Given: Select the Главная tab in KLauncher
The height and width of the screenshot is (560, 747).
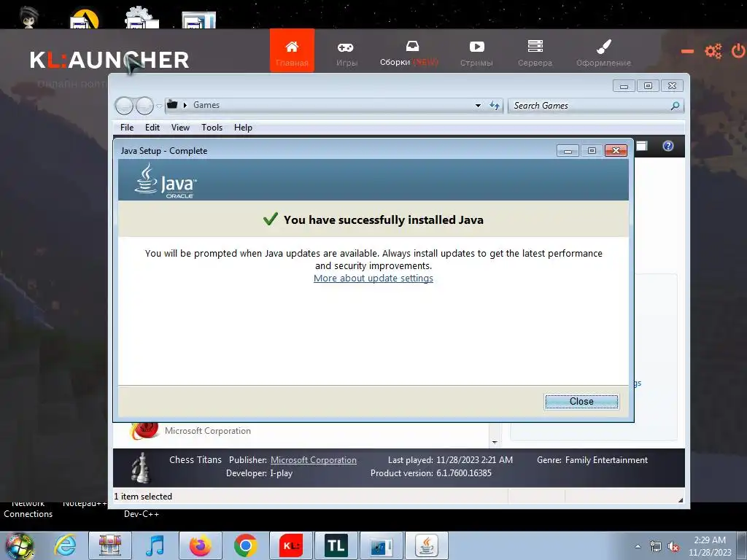Looking at the screenshot, I should [292, 51].
